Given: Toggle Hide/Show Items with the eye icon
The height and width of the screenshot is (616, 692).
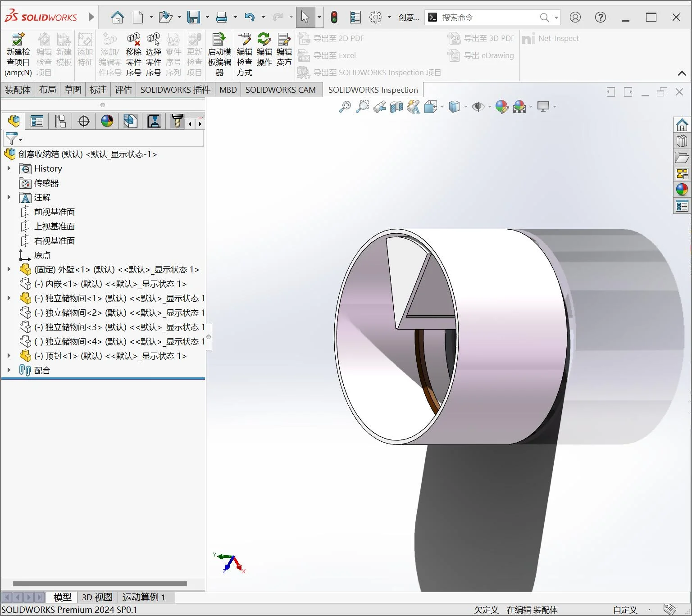Looking at the screenshot, I should [478, 107].
